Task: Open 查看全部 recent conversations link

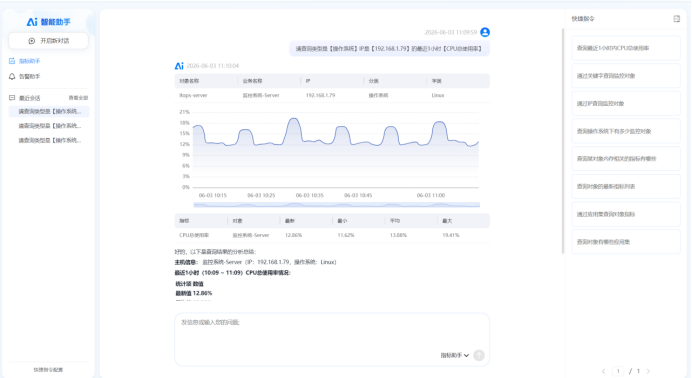Action: click(78, 98)
